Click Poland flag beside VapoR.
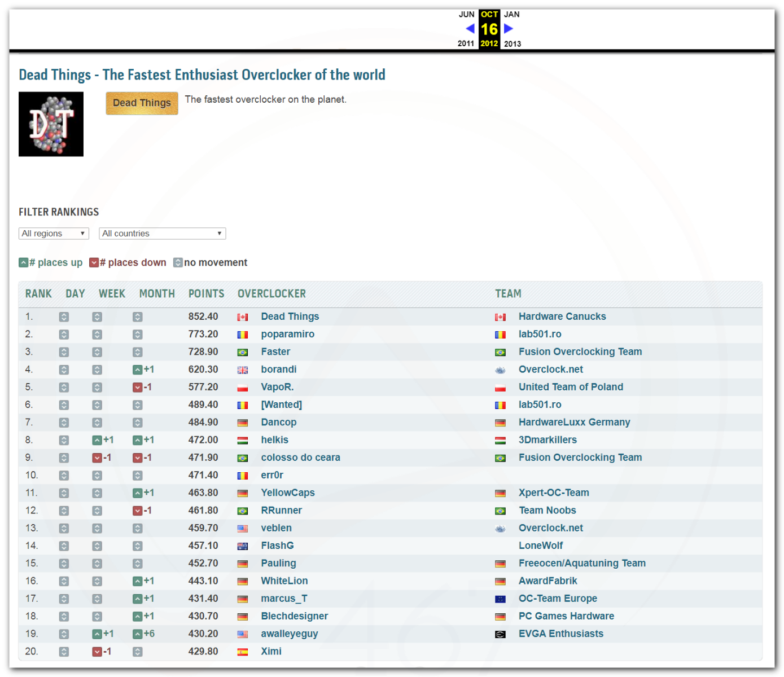This screenshot has width=784, height=677. point(243,388)
